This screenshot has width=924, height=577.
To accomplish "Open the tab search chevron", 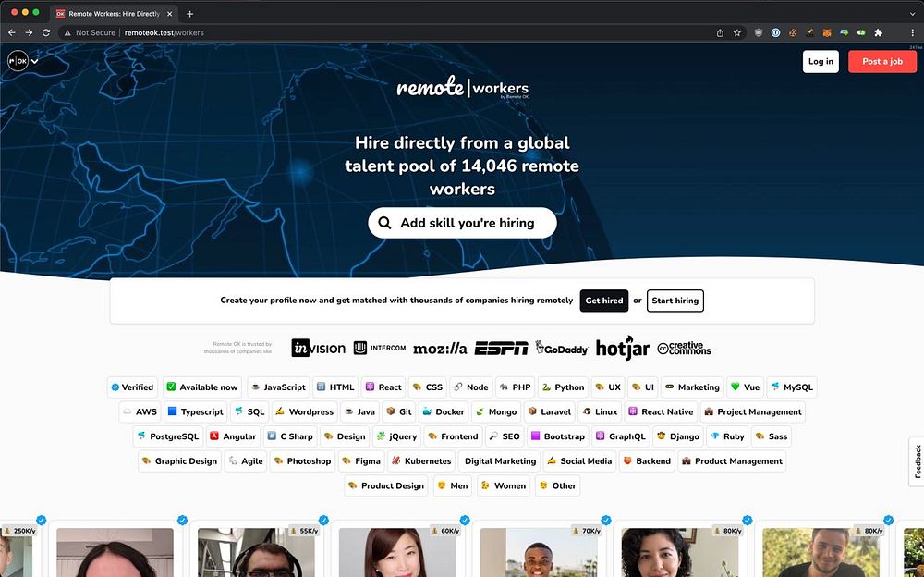I will pyautogui.click(x=912, y=14).
